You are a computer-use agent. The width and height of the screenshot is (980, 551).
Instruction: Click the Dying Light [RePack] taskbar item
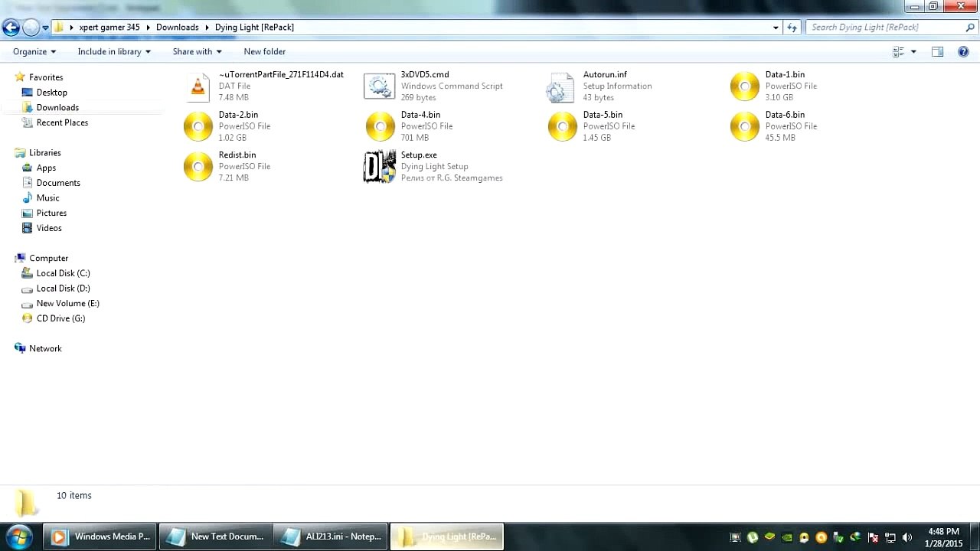(447, 536)
